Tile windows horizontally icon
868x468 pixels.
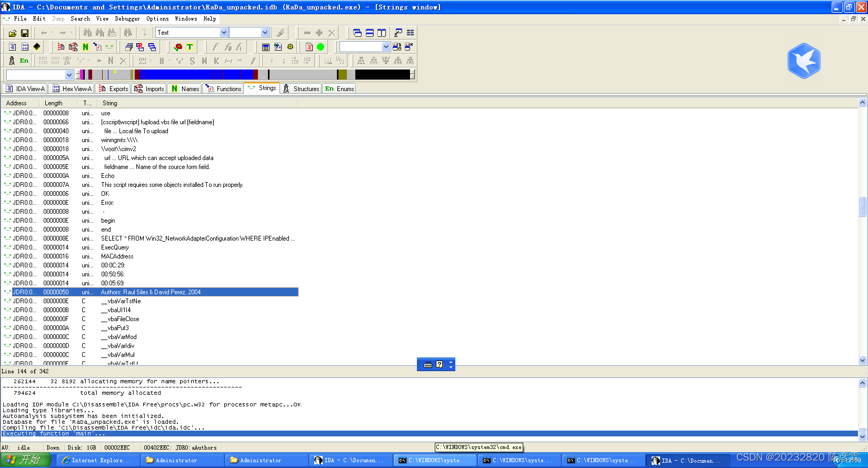(x=370, y=33)
